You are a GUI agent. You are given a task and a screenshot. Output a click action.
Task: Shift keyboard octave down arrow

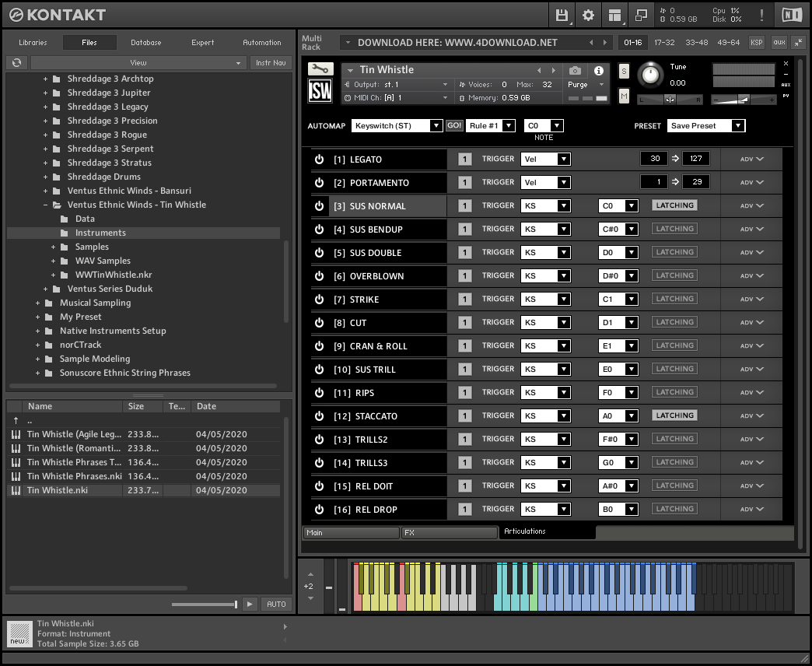click(x=310, y=598)
